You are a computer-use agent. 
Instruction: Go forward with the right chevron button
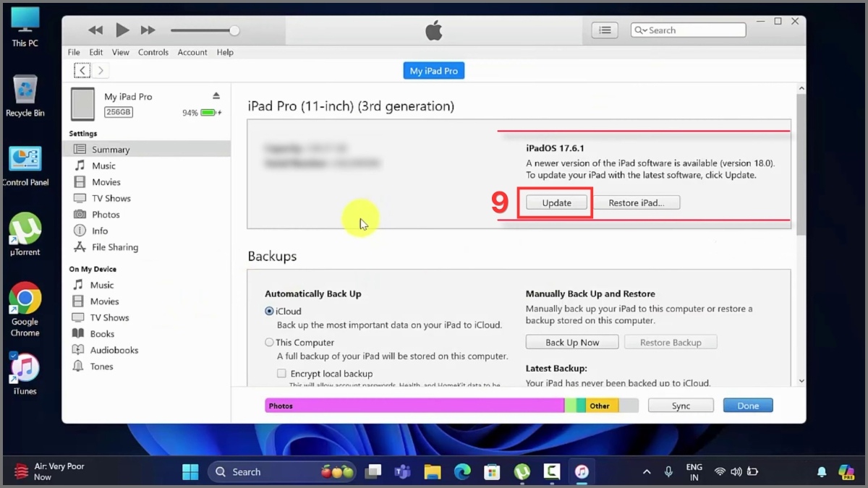coord(101,70)
